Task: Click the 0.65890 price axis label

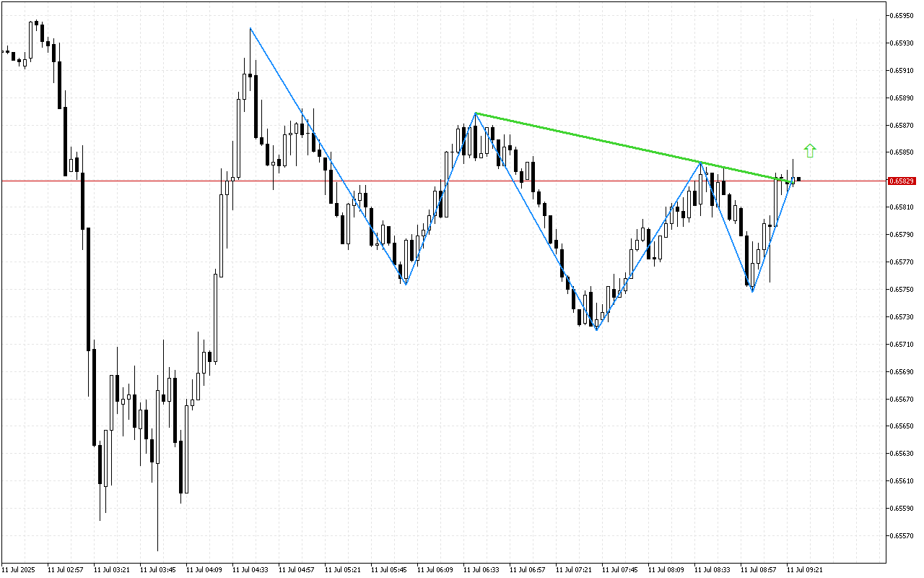Action: (902, 98)
